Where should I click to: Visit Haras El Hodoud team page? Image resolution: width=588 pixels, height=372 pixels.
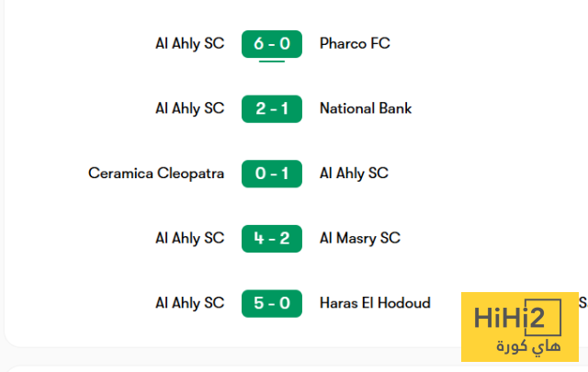coord(375,303)
